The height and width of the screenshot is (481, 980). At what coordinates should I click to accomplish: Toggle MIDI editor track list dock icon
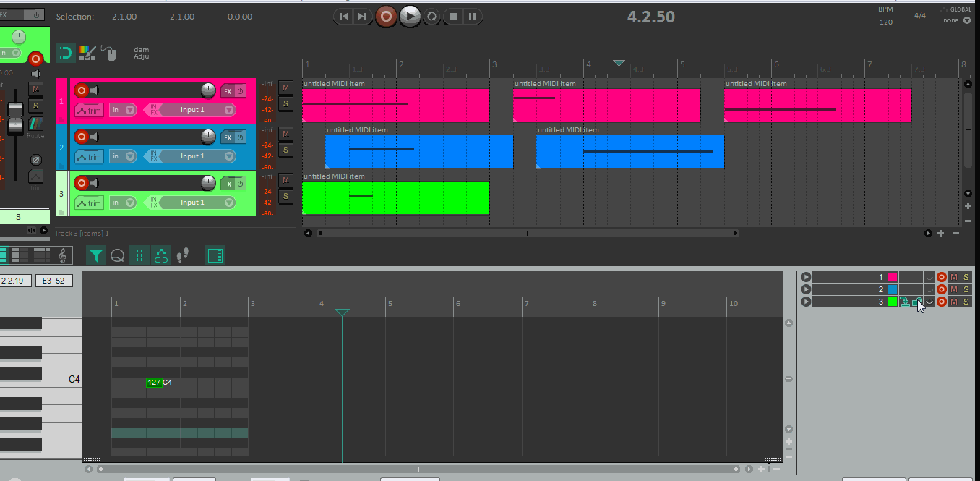click(215, 255)
